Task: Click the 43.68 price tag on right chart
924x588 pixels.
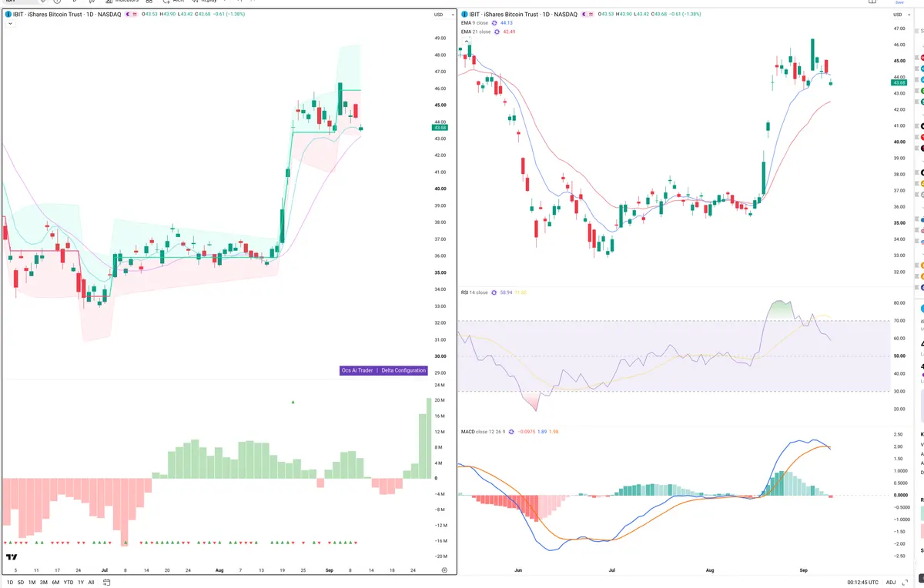Action: 899,82
